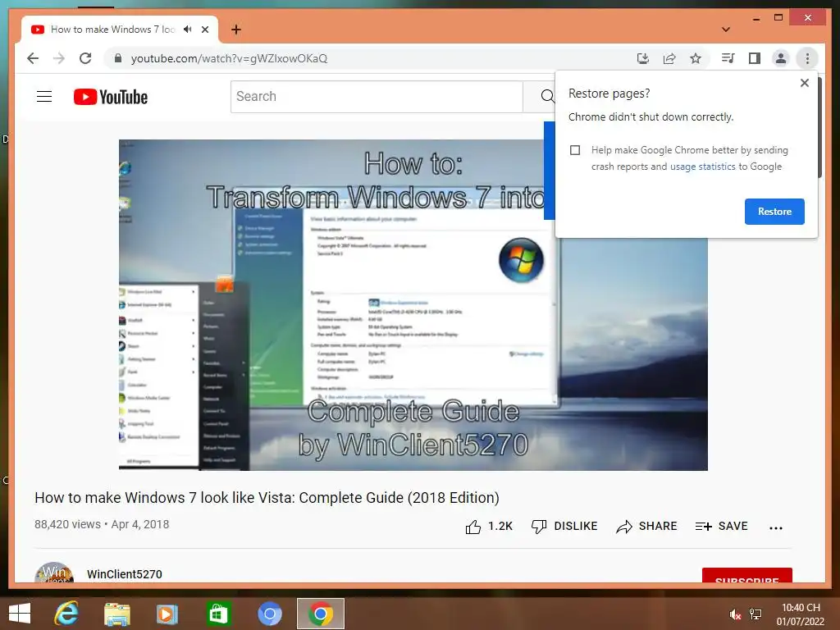
Task: Check the send crash reports checkbox
Action: [575, 150]
